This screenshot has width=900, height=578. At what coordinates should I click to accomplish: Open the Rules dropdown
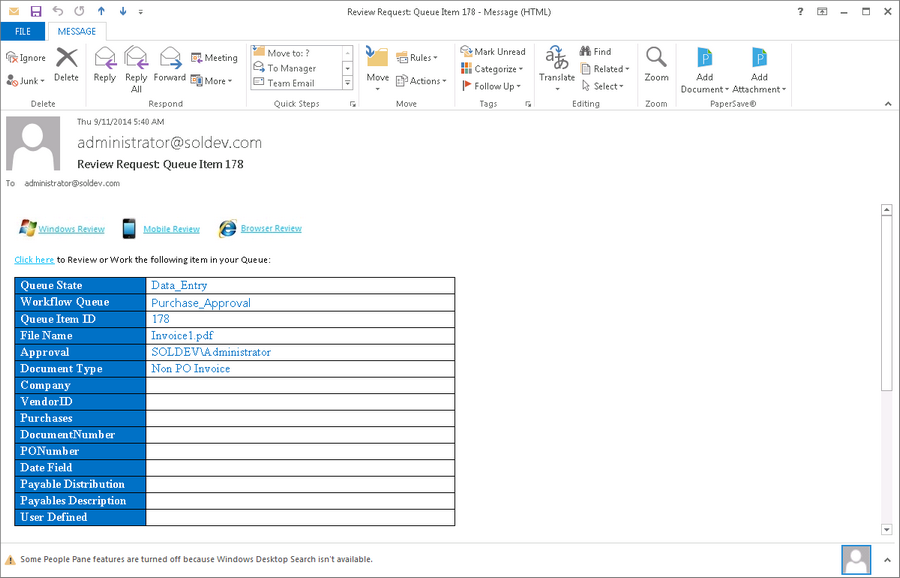(417, 57)
